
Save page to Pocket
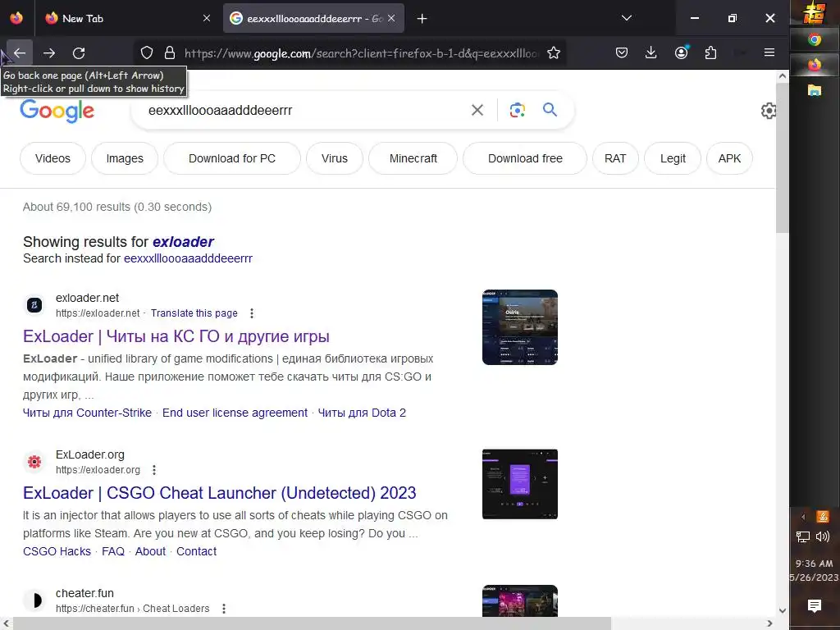coord(622,52)
